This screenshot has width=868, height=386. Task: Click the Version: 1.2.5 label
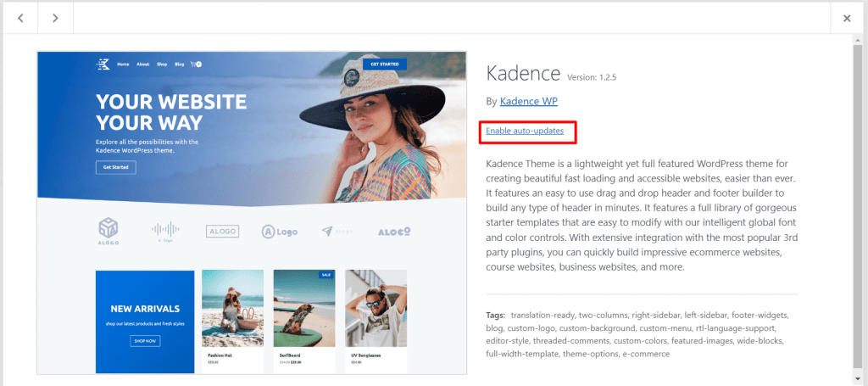point(593,77)
